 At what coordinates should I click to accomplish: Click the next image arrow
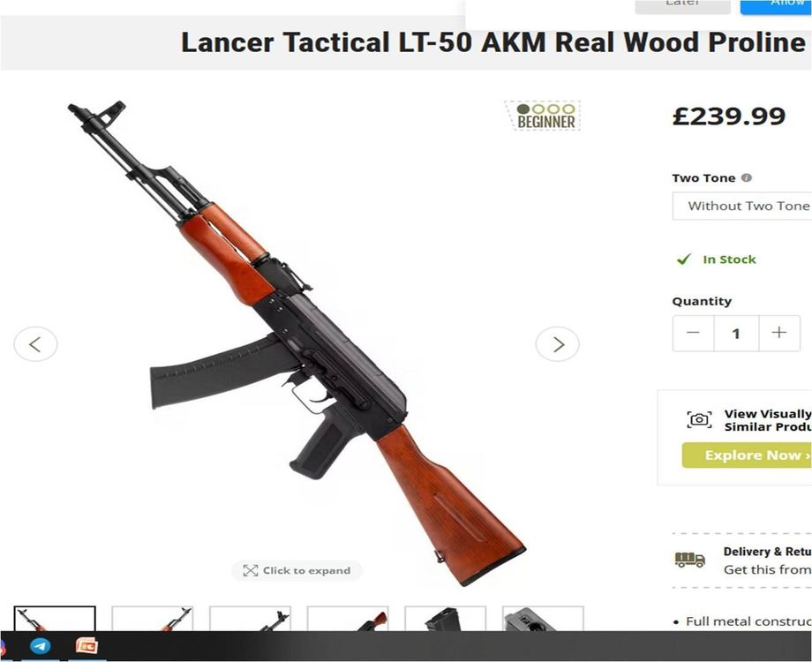tap(557, 344)
